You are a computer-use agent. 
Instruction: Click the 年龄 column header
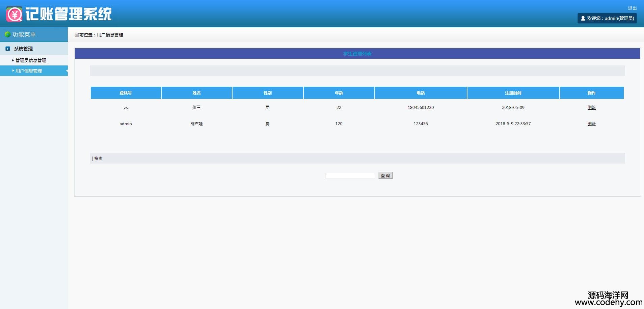coord(339,93)
